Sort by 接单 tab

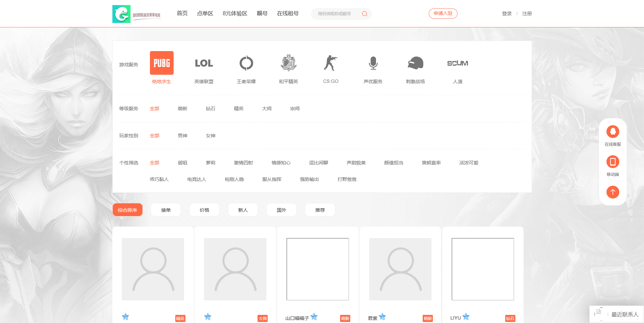[x=166, y=210]
